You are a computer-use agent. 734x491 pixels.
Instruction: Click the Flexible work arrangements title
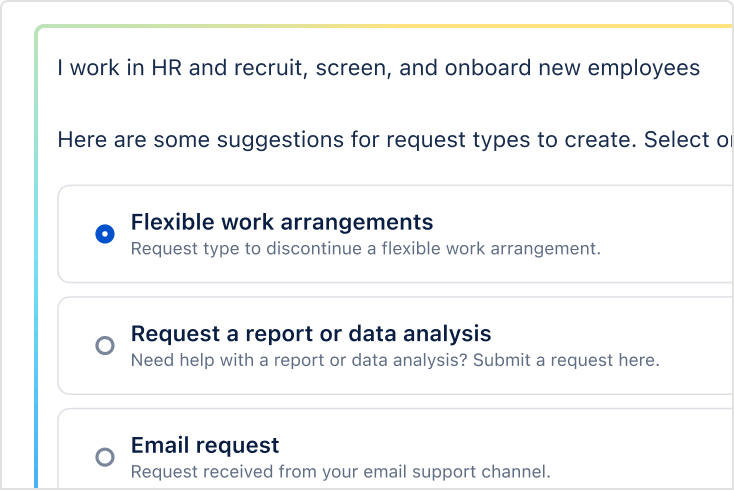pos(282,222)
